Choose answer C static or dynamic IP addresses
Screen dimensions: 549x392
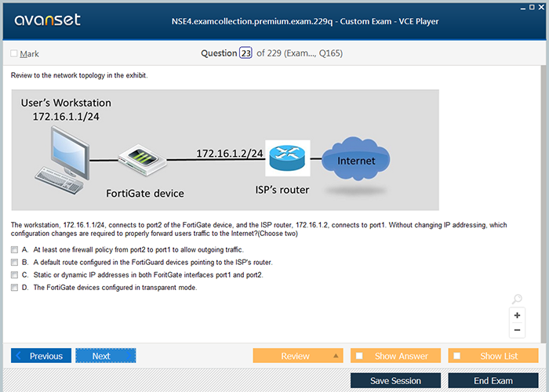(x=15, y=275)
